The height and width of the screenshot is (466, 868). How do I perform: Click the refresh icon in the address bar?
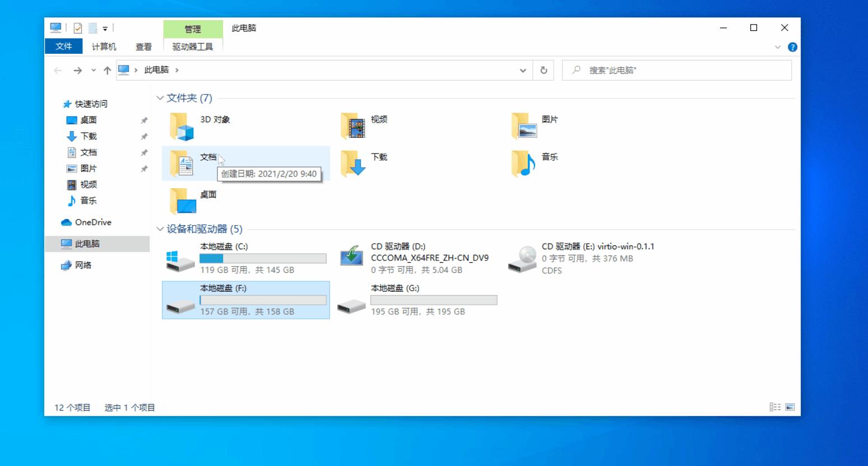(542, 69)
